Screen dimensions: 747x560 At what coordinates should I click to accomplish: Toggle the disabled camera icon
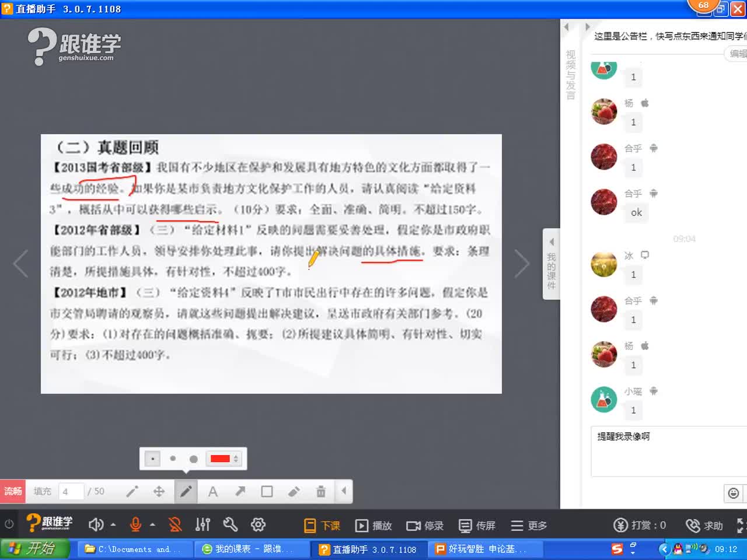click(174, 525)
